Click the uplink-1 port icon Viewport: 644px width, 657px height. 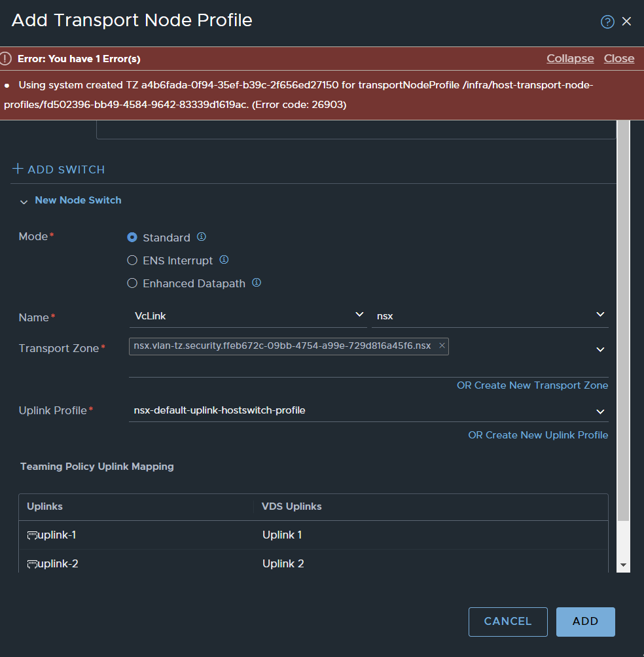[x=32, y=535]
